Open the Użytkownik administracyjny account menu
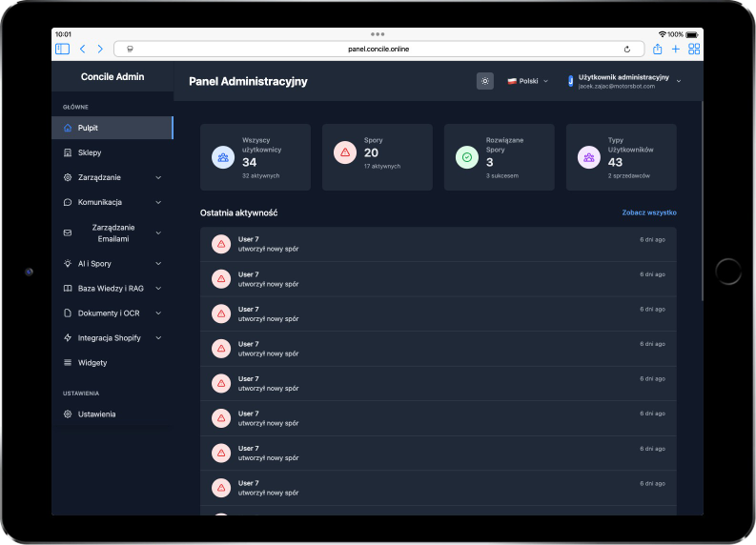This screenshot has height=545, width=756. click(x=624, y=81)
